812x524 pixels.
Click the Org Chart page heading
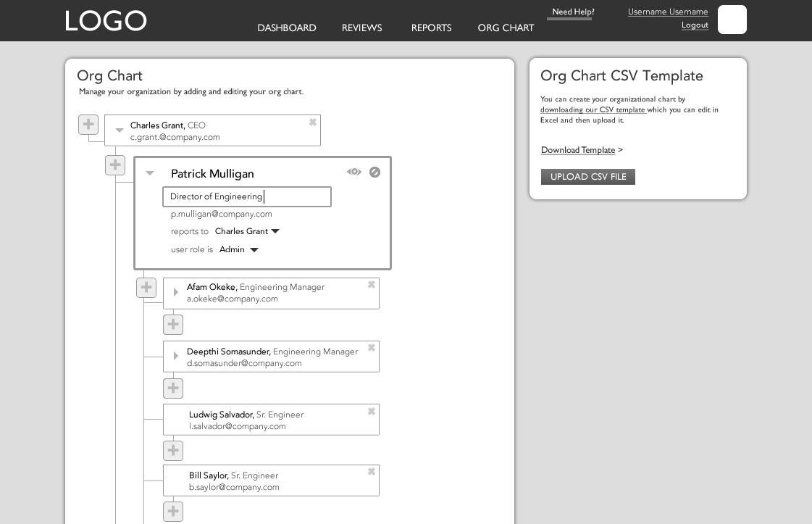[x=110, y=75]
